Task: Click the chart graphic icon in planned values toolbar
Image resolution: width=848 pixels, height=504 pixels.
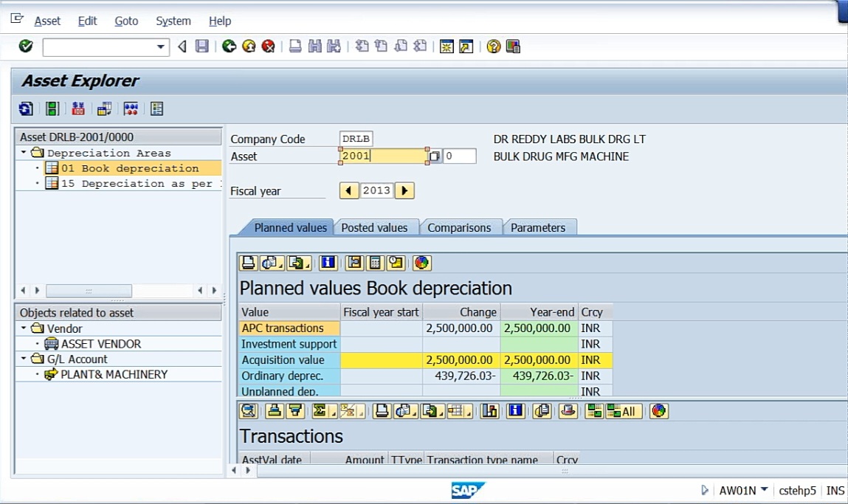Action: pyautogui.click(x=422, y=263)
